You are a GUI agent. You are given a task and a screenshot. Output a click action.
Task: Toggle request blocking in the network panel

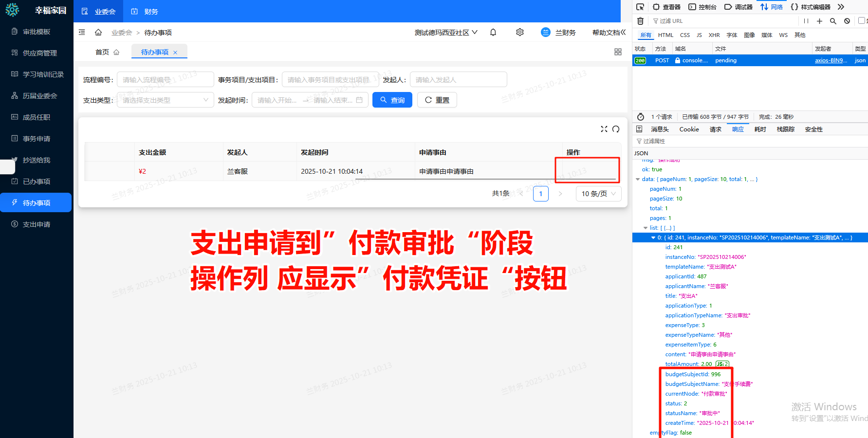(x=847, y=21)
